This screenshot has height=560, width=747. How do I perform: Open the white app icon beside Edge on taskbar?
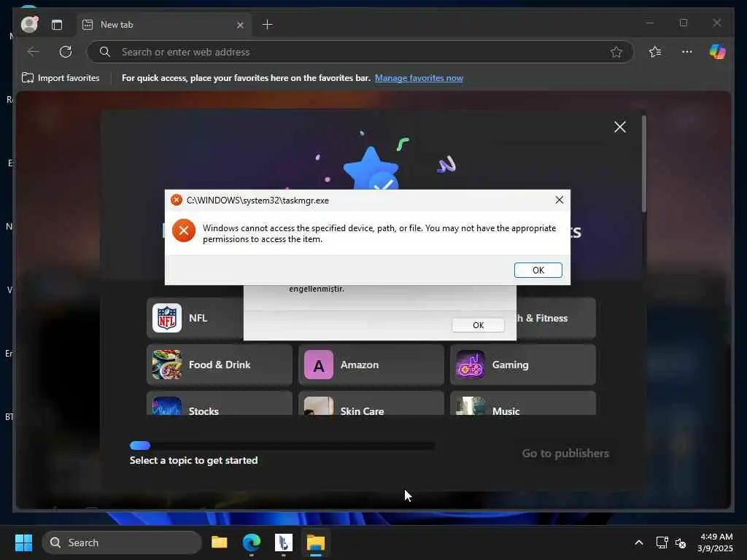point(284,542)
